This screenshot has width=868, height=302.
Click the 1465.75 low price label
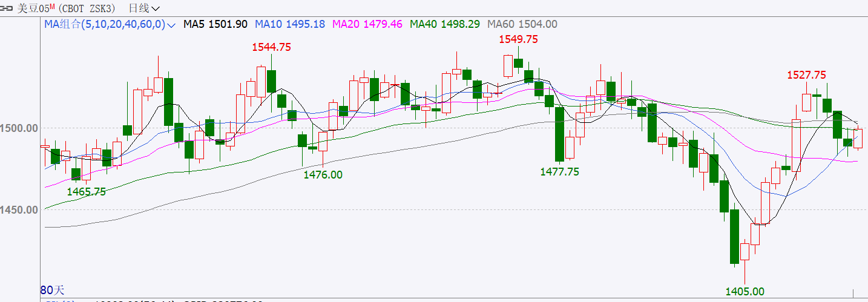point(87,191)
